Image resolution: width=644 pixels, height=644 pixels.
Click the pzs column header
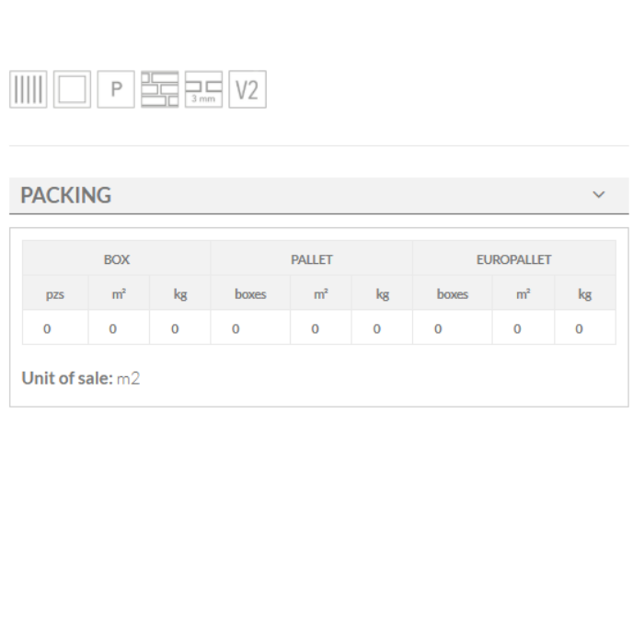55,294
